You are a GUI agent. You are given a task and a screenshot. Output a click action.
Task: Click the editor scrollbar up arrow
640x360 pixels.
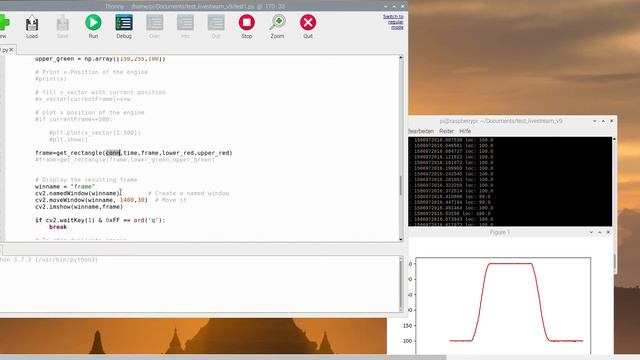pos(400,58)
